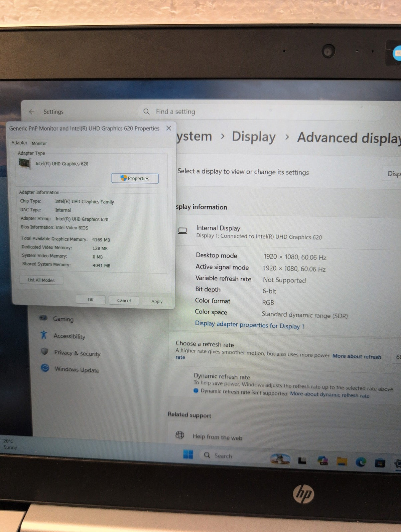This screenshot has width=401, height=532.
Task: Open Privacy & security in the sidebar
Action: click(77, 353)
